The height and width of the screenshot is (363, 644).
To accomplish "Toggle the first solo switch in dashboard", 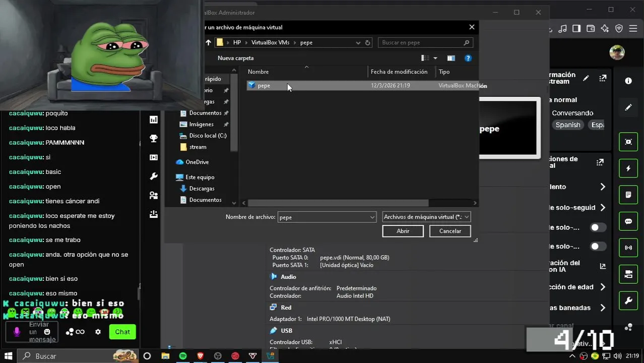I will point(598,227).
